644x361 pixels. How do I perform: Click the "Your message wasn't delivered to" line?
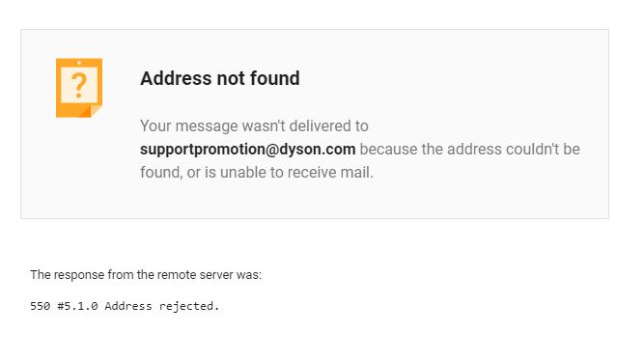pyautogui.click(x=254, y=125)
